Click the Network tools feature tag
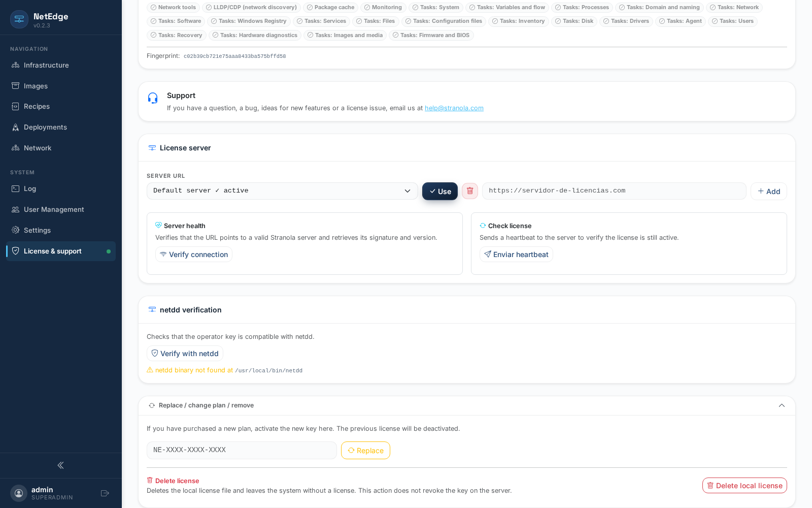 pos(173,8)
